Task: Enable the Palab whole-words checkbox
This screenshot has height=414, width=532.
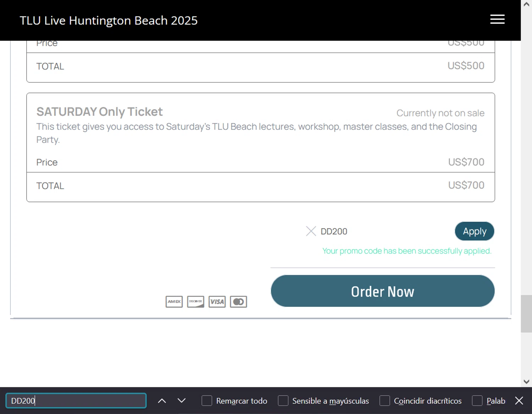Action: [477, 401]
